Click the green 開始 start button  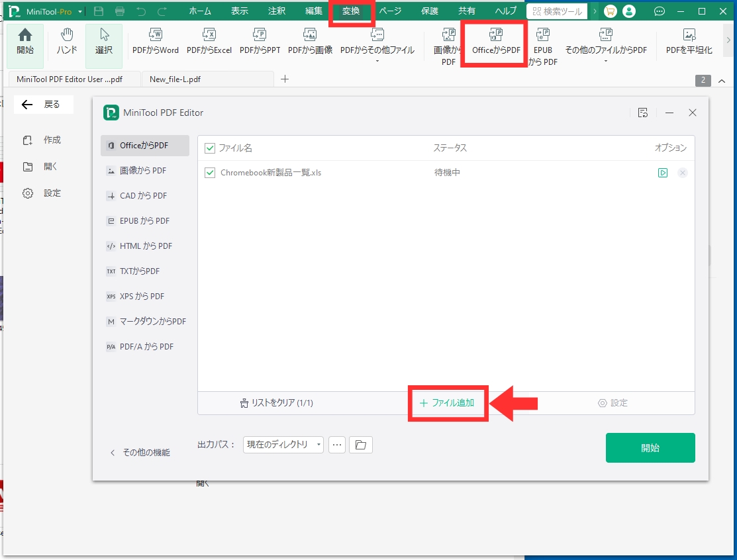pos(650,447)
